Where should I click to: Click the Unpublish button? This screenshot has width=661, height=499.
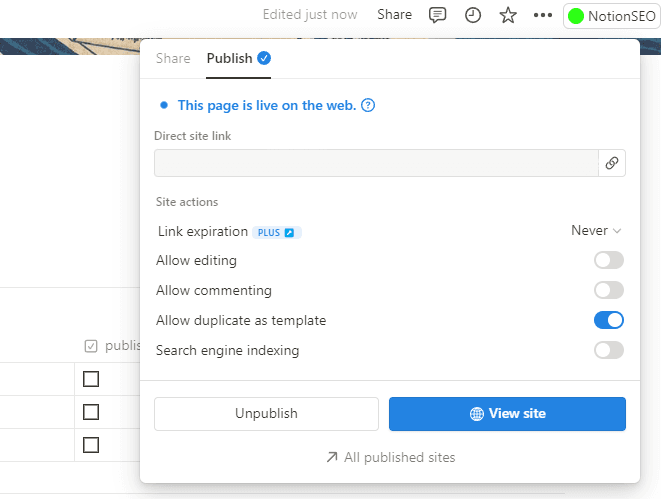266,414
